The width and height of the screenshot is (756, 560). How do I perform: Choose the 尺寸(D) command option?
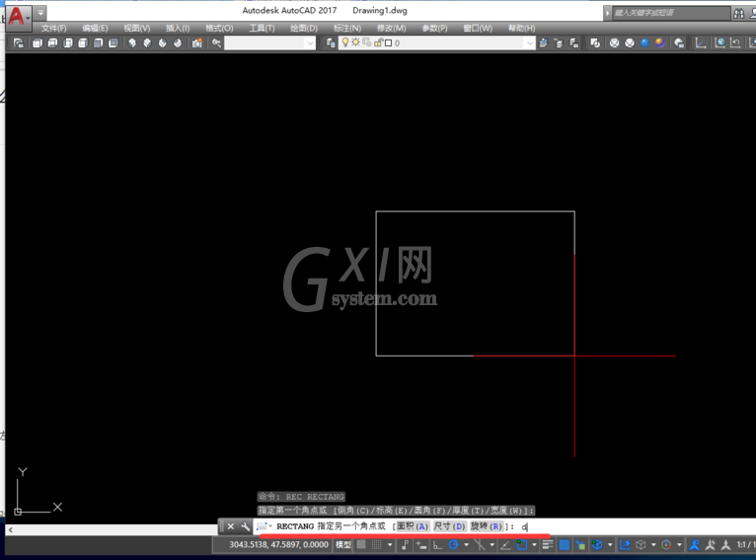click(x=449, y=526)
